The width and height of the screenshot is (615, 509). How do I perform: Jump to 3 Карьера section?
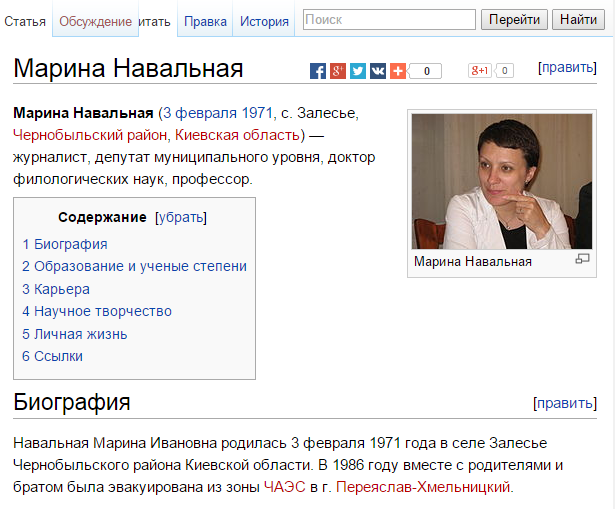click(56, 289)
